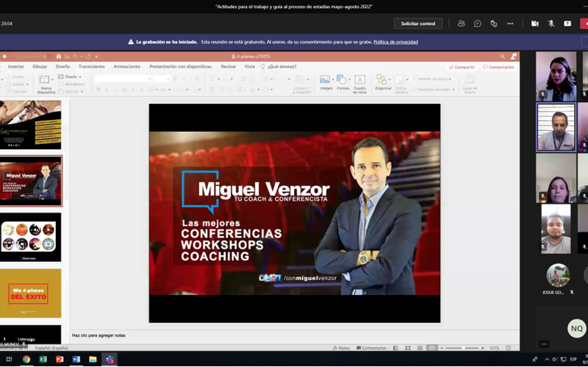Open the Vista ribbon tab
This screenshot has height=367, width=588.
249,66
